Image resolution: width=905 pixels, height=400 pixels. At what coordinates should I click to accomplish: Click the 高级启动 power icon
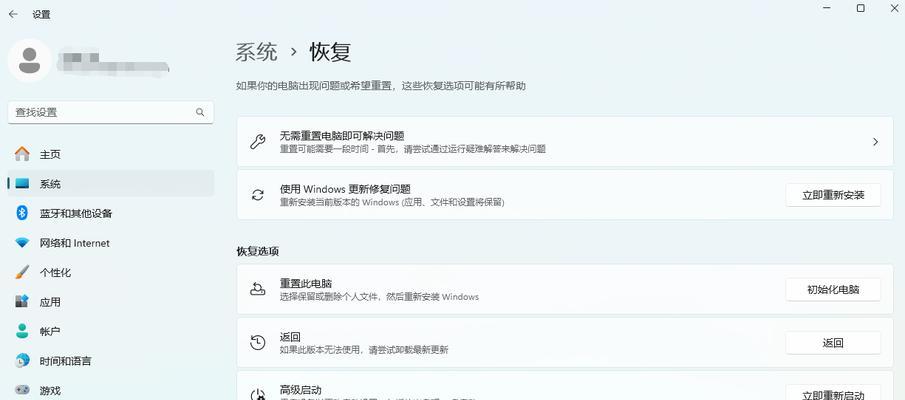[x=257, y=394]
